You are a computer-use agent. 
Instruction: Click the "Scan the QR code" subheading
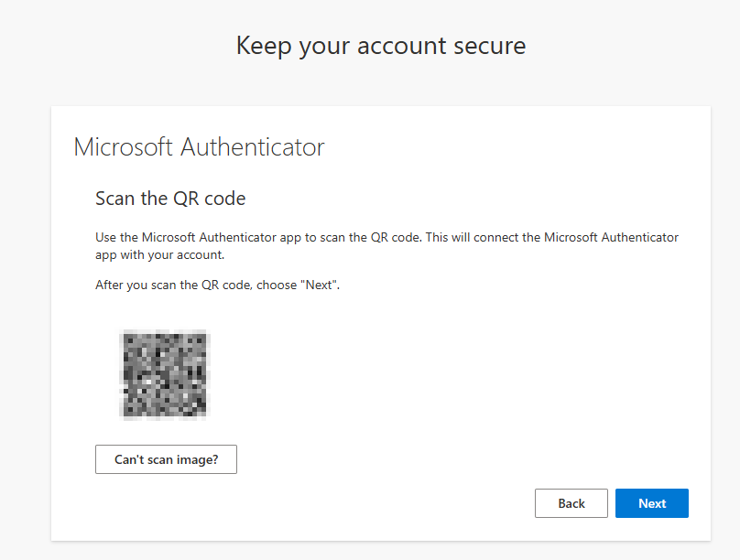[170, 199]
